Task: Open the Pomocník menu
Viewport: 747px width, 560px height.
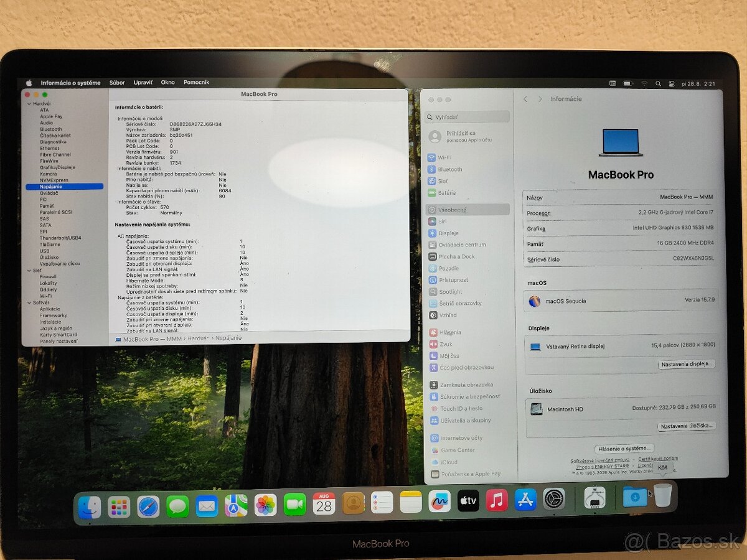Action: (x=196, y=82)
